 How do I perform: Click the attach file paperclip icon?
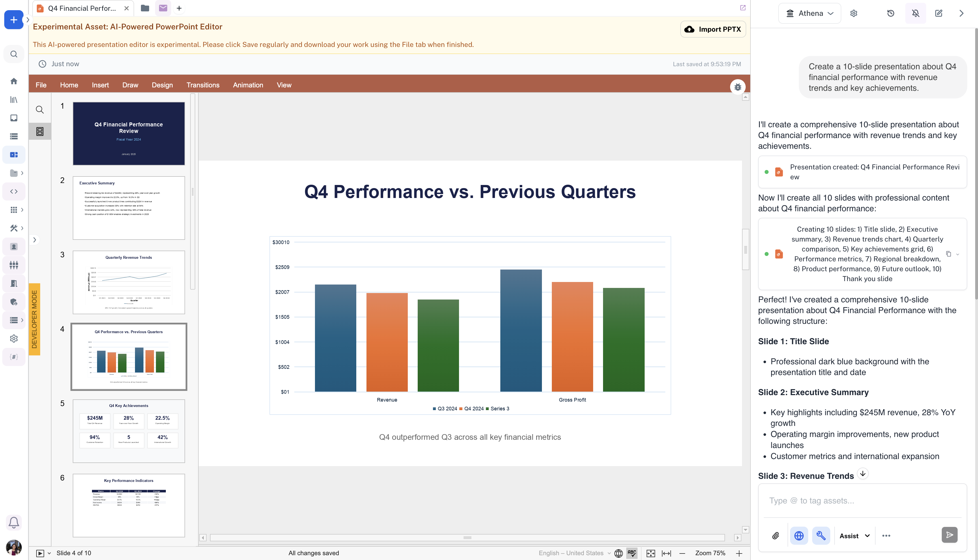coord(776,535)
